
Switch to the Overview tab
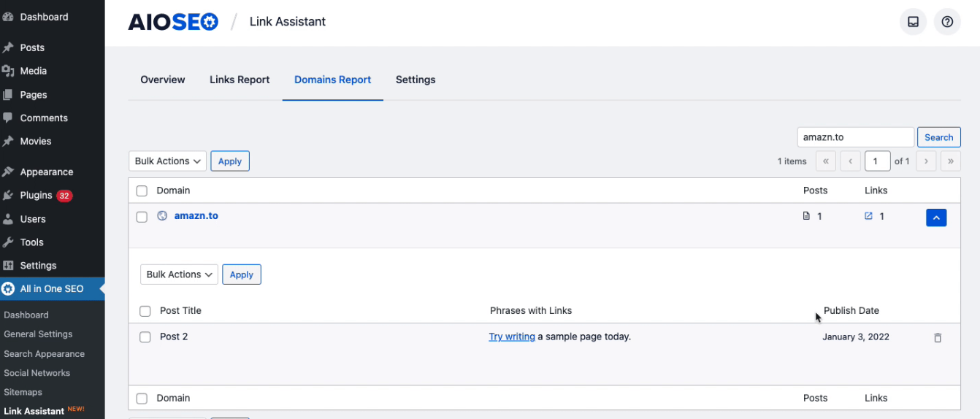163,80
